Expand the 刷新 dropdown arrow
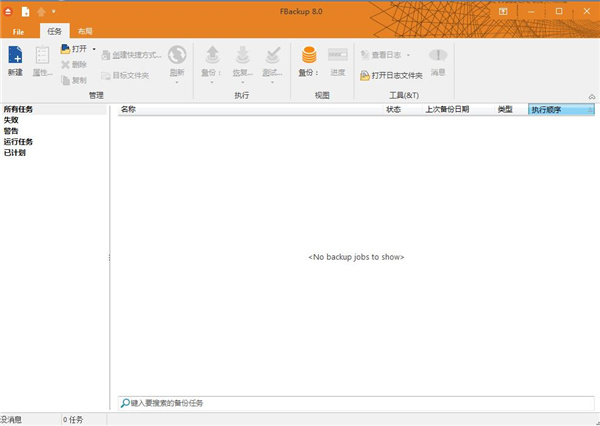This screenshot has height=426, width=600. click(177, 82)
